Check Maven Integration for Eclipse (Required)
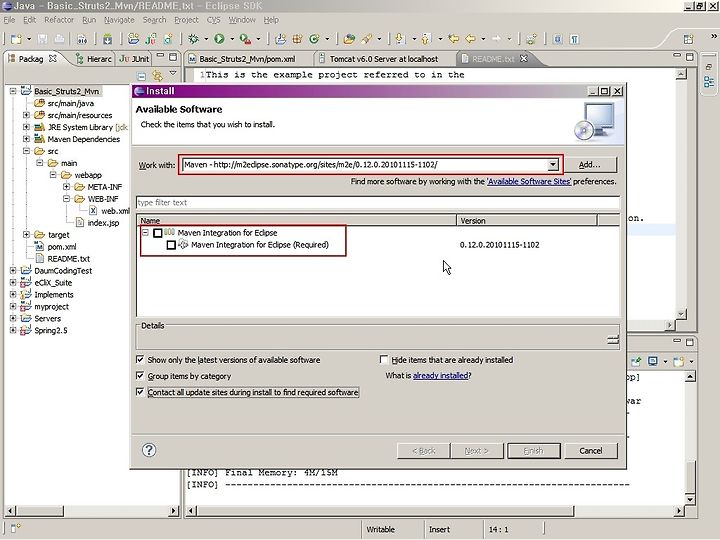Screen dimensions: 720x540 coord(171,245)
